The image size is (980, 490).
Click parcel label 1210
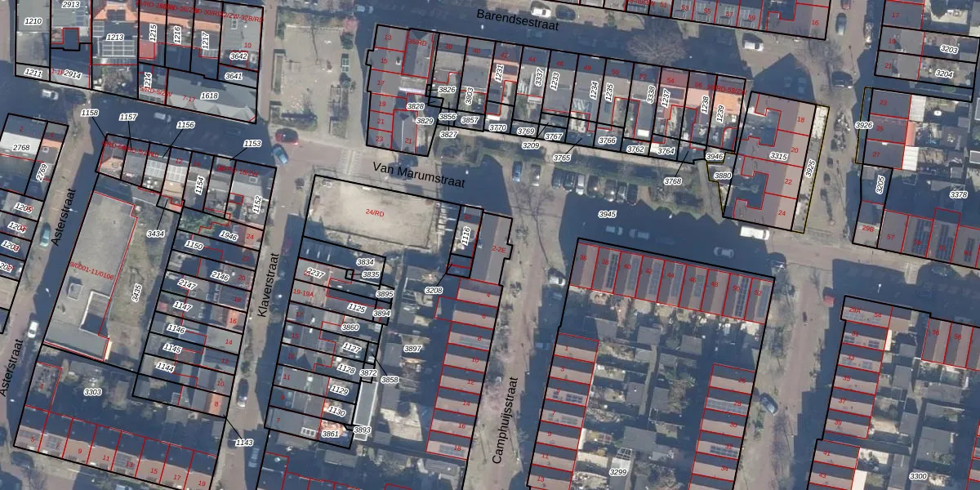pos(33,20)
